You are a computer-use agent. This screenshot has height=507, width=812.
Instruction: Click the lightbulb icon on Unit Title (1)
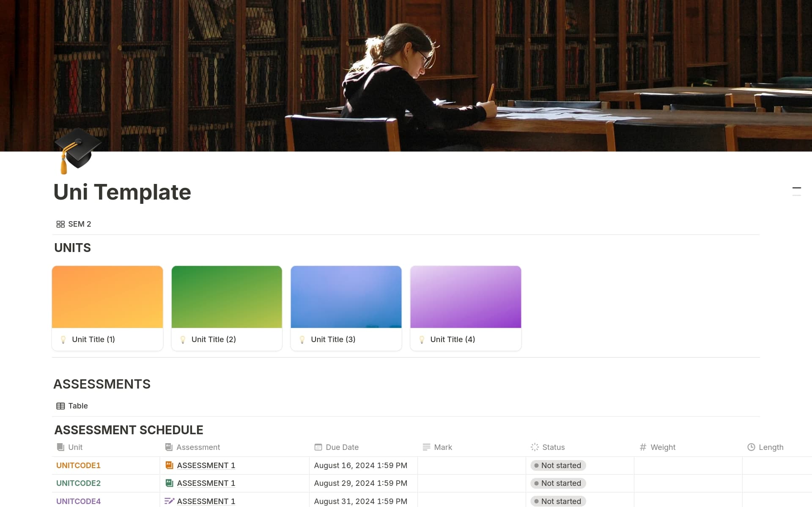pyautogui.click(x=64, y=339)
